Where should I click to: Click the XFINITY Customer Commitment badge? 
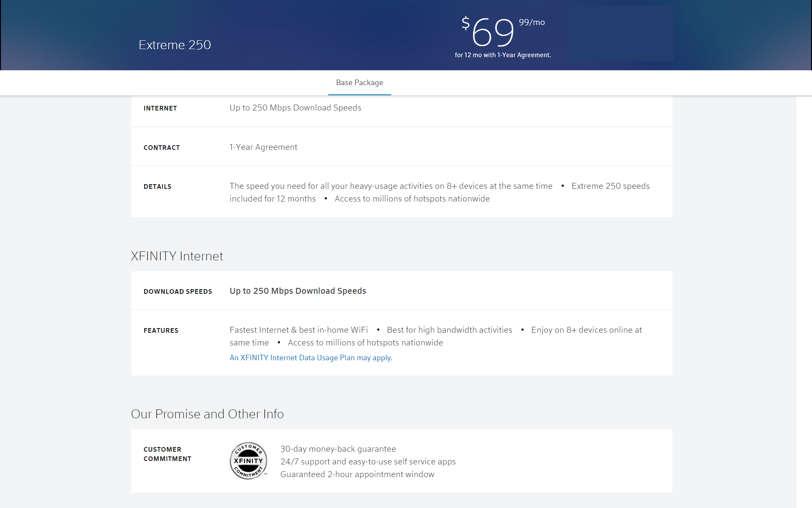(x=249, y=461)
